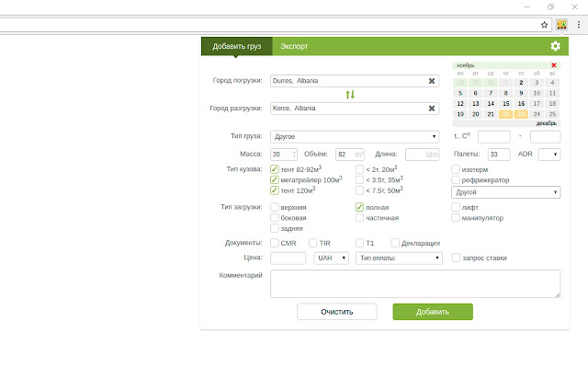Image resolution: width=588 pixels, height=368 pixels.
Task: Click the maximum temperature field
Action: tap(545, 137)
